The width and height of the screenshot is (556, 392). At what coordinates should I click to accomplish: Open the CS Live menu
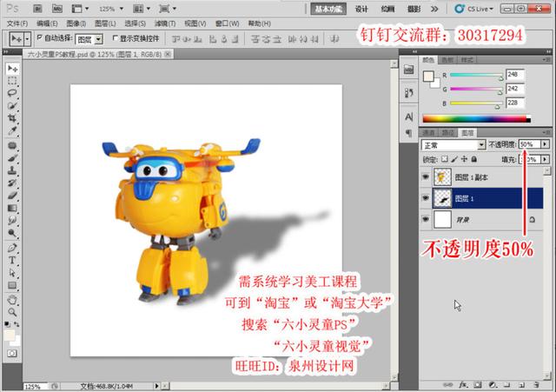tap(474, 9)
